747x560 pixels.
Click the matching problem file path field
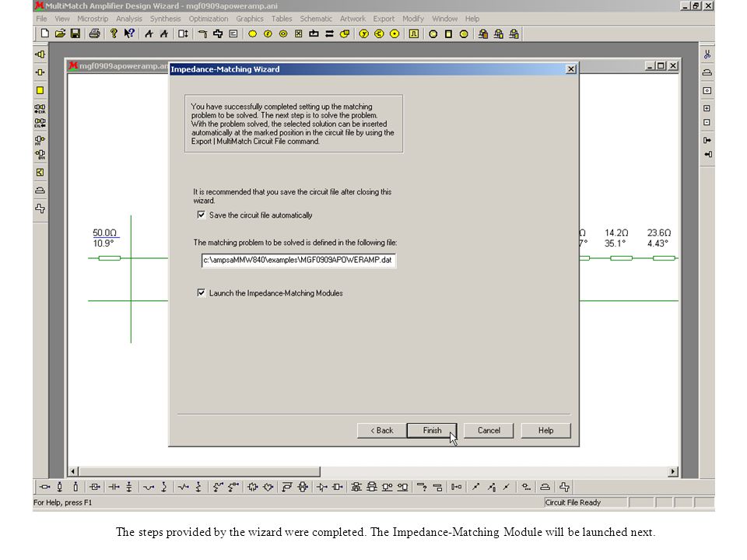point(298,260)
